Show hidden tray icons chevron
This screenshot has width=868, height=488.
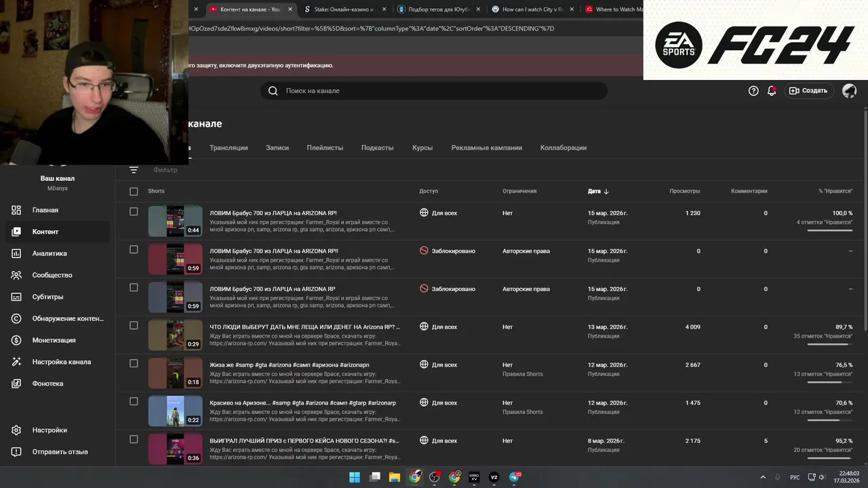[x=763, y=477]
